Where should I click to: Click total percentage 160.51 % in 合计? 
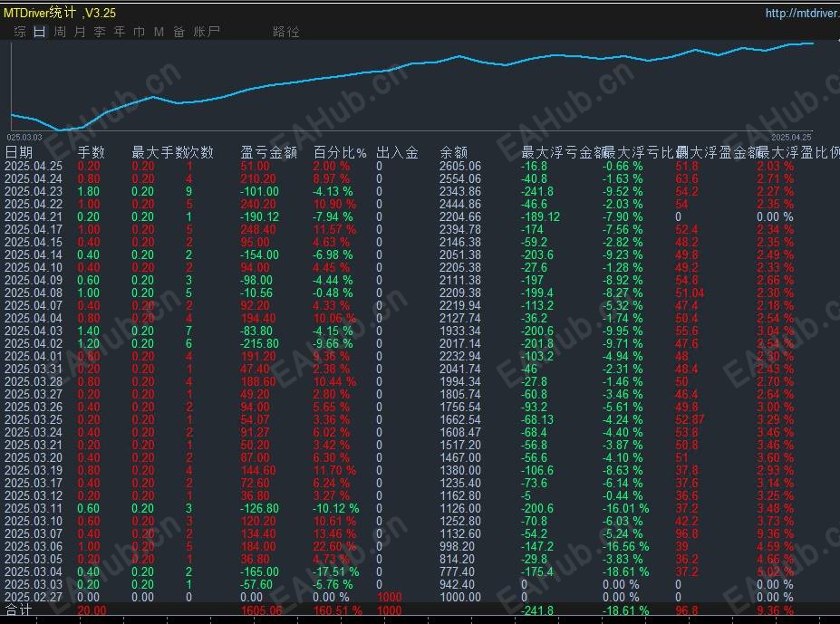click(x=337, y=610)
